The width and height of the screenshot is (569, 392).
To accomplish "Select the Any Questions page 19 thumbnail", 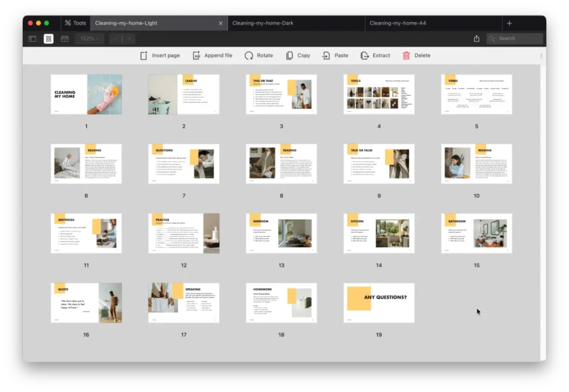I will click(379, 303).
